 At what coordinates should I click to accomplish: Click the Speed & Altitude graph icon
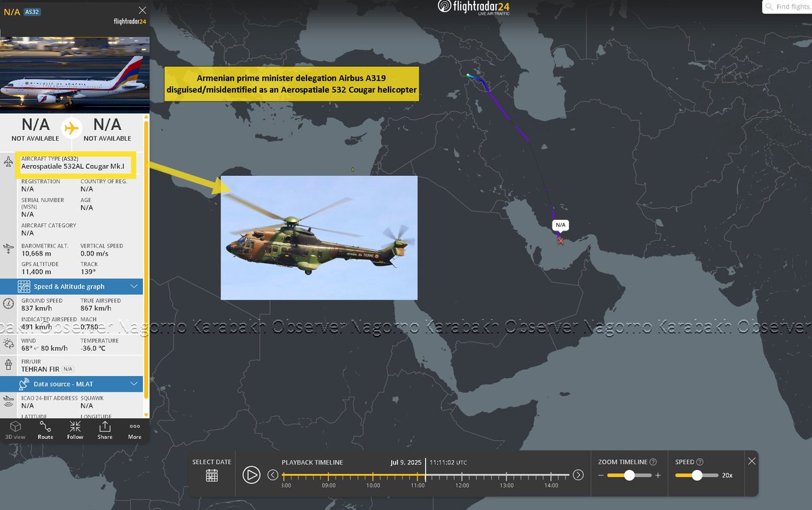24,287
